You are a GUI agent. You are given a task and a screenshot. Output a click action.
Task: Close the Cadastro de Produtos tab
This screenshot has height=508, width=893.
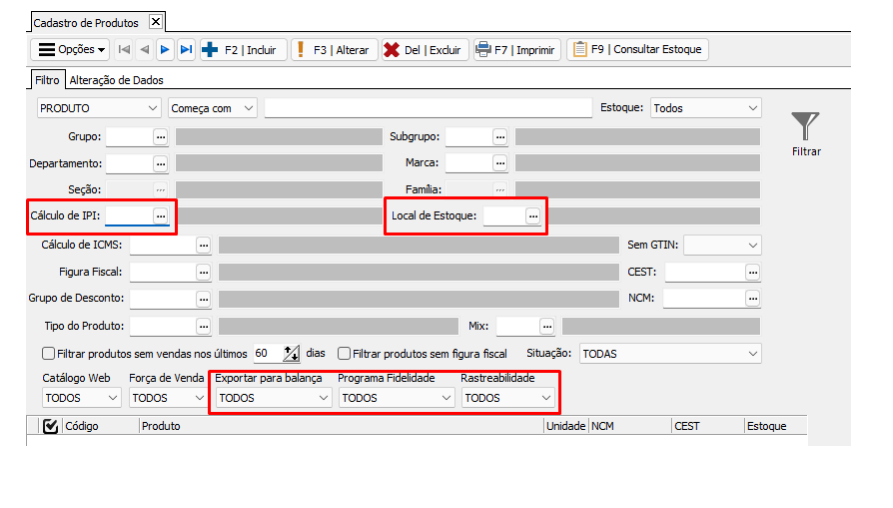(x=155, y=21)
